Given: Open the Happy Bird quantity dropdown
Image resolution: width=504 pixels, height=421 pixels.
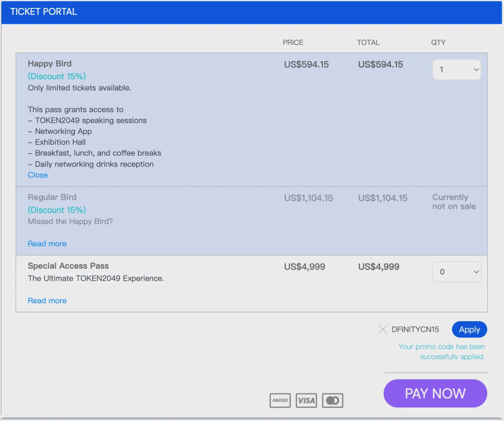Looking at the screenshot, I should point(456,69).
